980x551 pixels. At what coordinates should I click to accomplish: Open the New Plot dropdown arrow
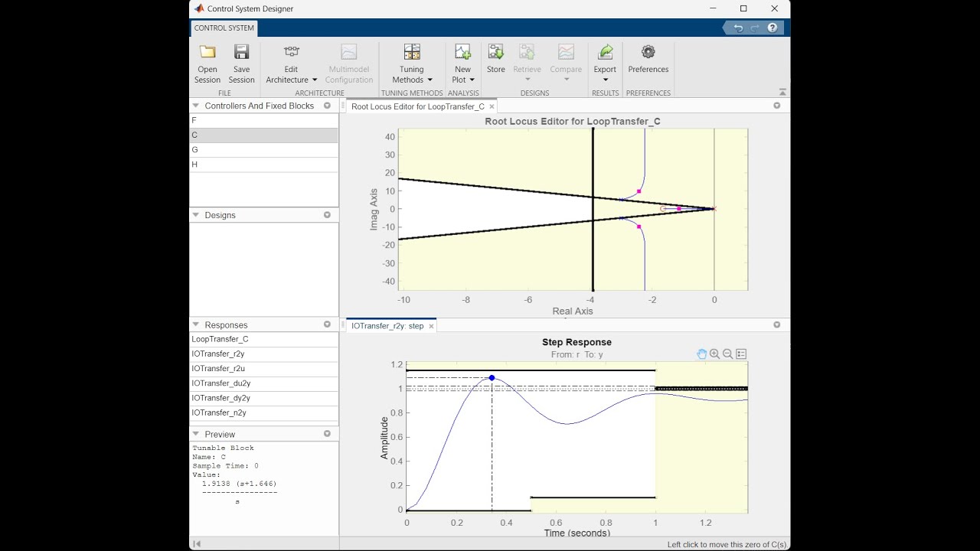(472, 80)
